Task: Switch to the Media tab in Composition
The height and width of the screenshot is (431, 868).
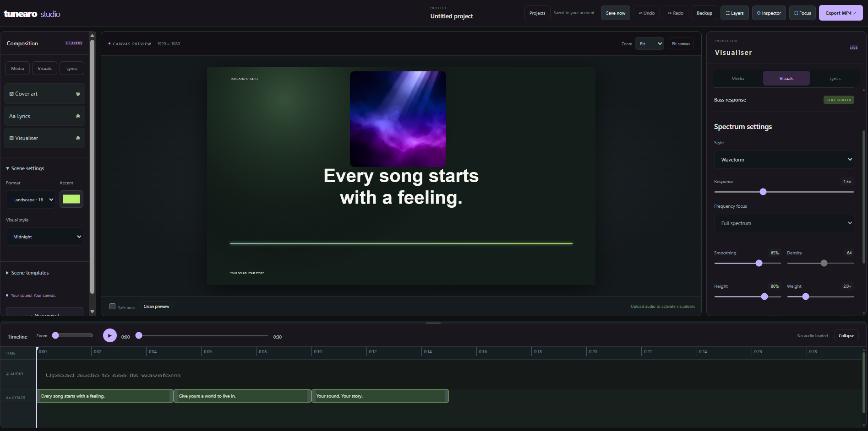Action: point(17,68)
